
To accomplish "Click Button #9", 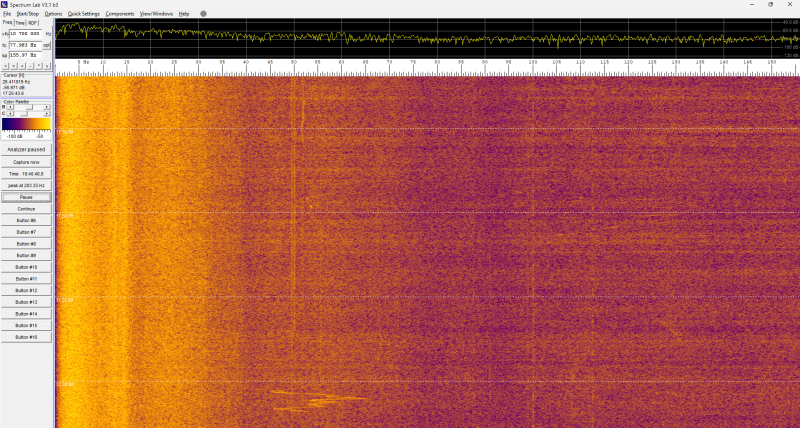I will click(27, 255).
